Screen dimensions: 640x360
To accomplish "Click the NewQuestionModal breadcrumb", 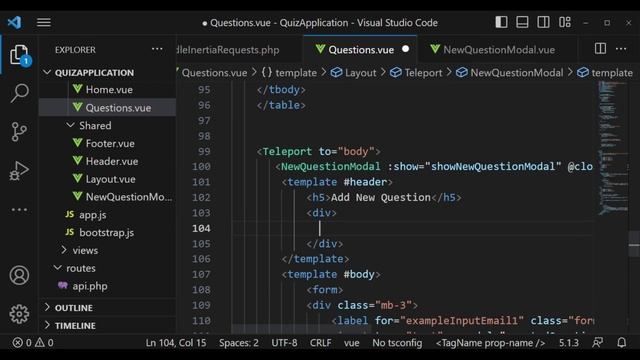I will coord(509,73).
